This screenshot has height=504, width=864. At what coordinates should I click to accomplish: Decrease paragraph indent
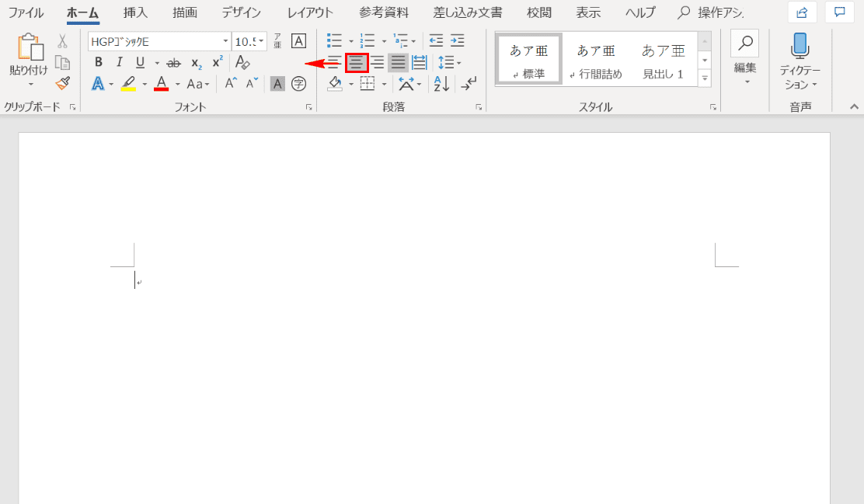coord(436,40)
